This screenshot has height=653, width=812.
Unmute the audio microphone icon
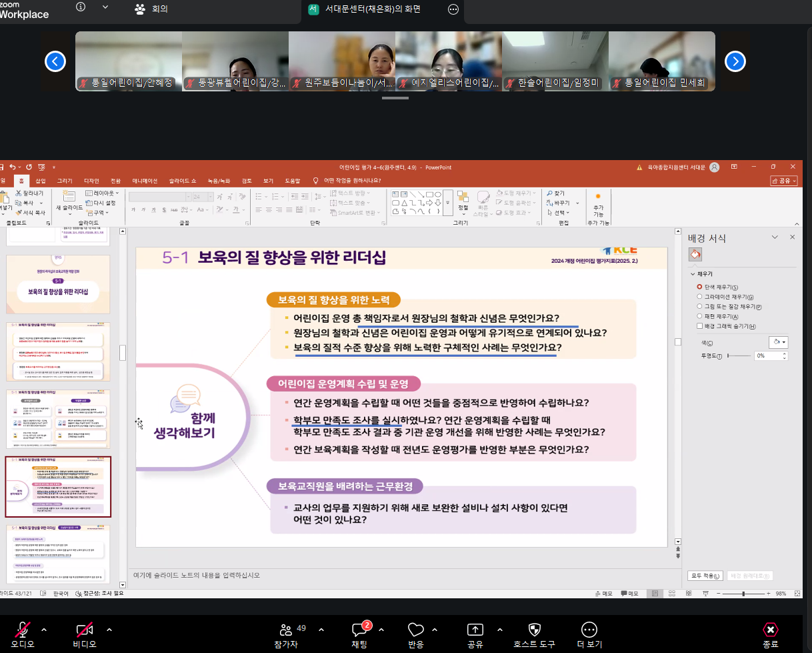23,630
